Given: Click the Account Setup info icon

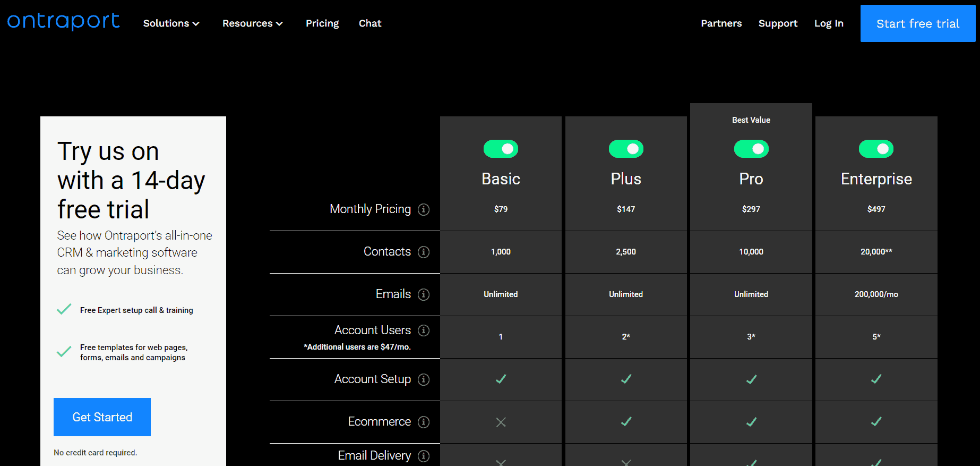Looking at the screenshot, I should click(424, 379).
